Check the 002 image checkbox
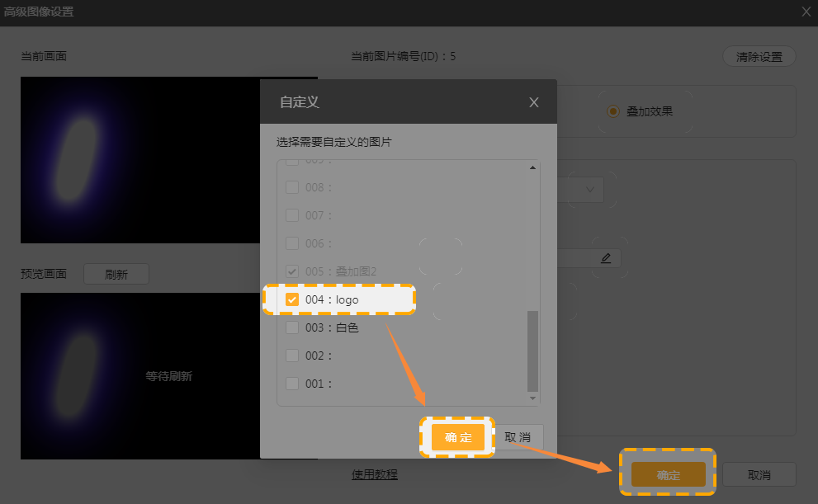The width and height of the screenshot is (818, 504). [x=292, y=356]
